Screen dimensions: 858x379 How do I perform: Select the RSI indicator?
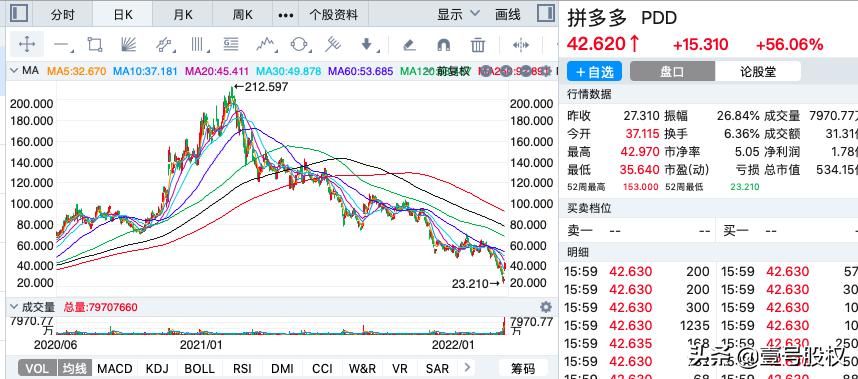coord(242,368)
